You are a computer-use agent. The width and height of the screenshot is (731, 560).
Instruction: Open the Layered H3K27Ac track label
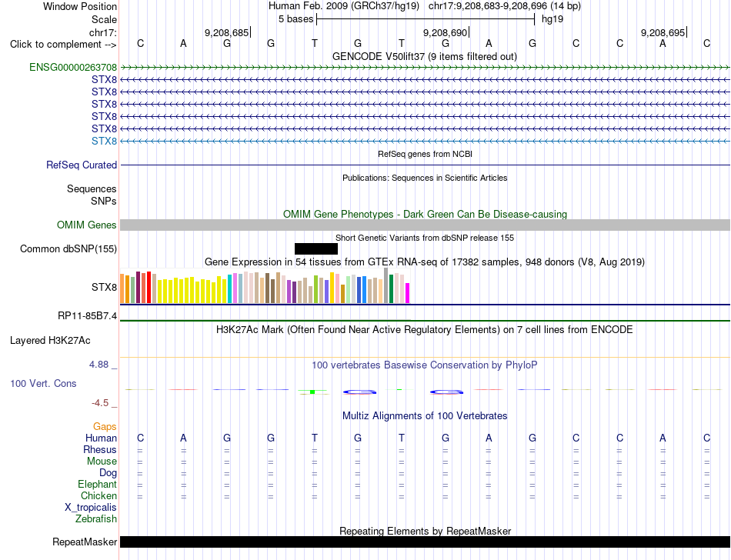click(50, 341)
